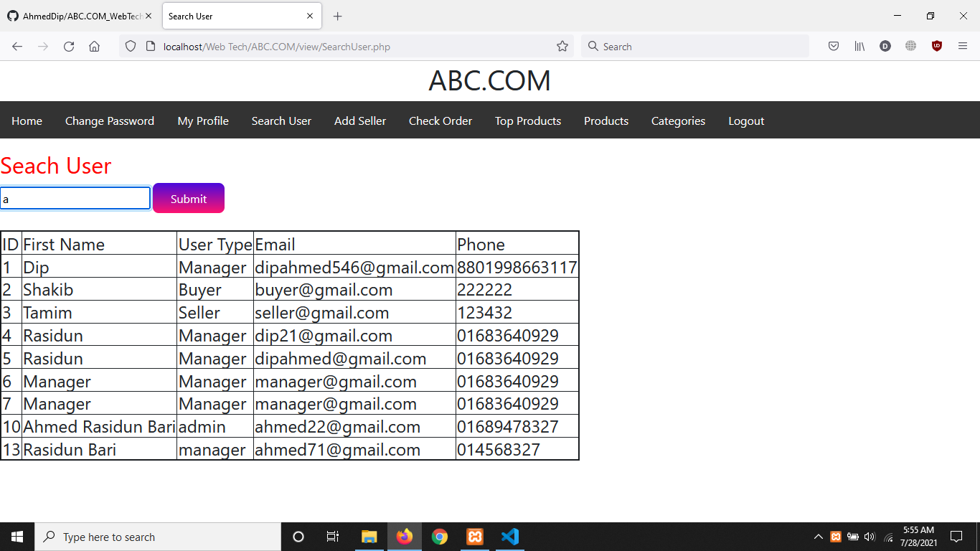Click inside the user search input field
This screenshot has height=551, width=980.
75,198
